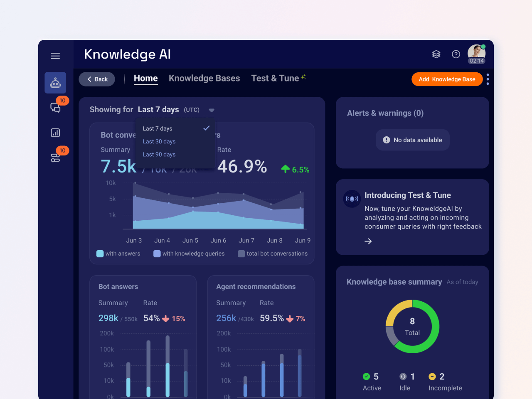Screen dimensions: 532x399
Task: Open the Test & Tune tab
Action: [275, 78]
